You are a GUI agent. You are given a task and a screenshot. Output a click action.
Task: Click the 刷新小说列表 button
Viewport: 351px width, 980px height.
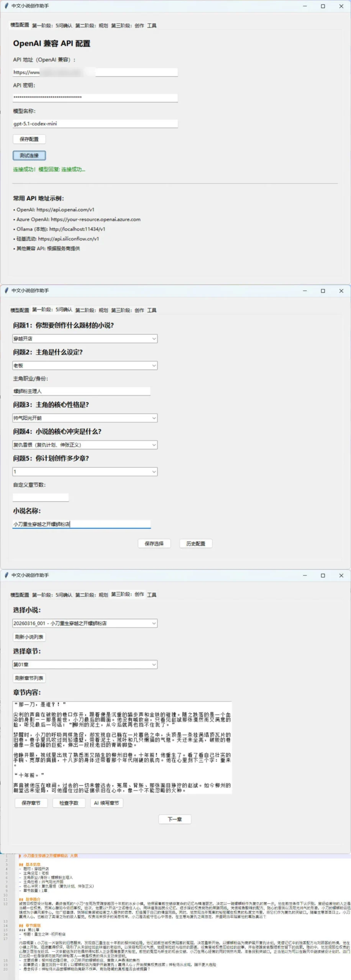(x=30, y=637)
